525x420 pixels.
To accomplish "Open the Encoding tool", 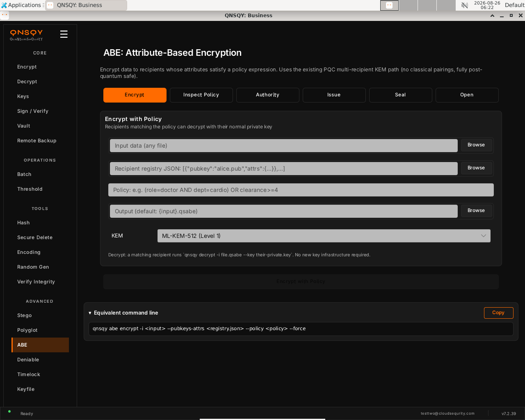I will point(40,252).
